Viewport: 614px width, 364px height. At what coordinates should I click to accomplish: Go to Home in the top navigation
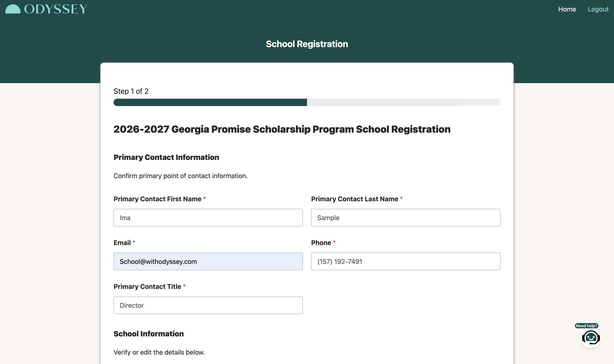[x=567, y=9]
